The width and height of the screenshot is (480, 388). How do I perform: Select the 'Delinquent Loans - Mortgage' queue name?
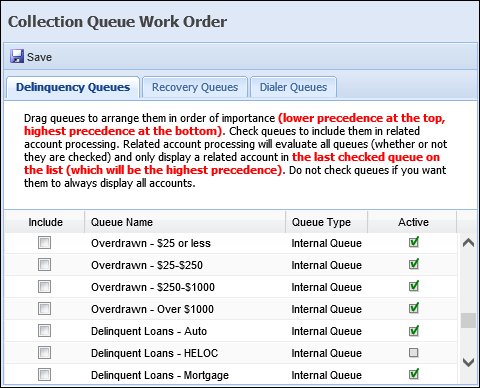pos(160,375)
